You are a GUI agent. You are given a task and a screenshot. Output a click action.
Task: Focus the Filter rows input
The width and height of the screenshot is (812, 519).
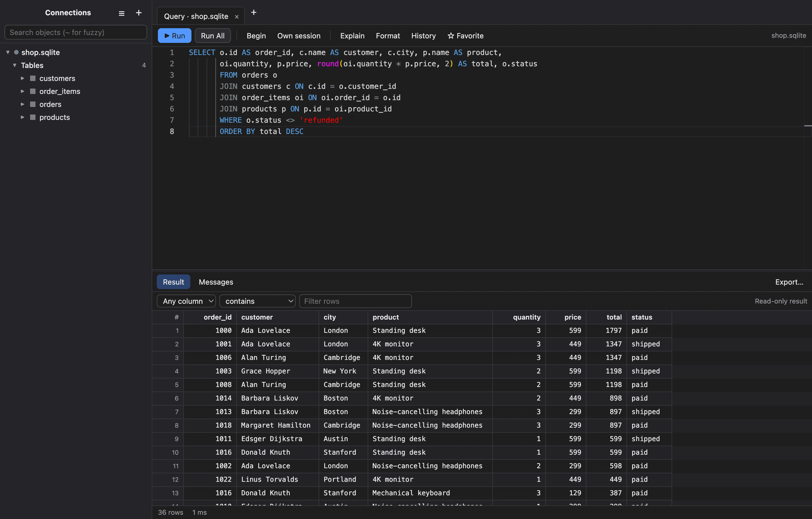coord(356,301)
